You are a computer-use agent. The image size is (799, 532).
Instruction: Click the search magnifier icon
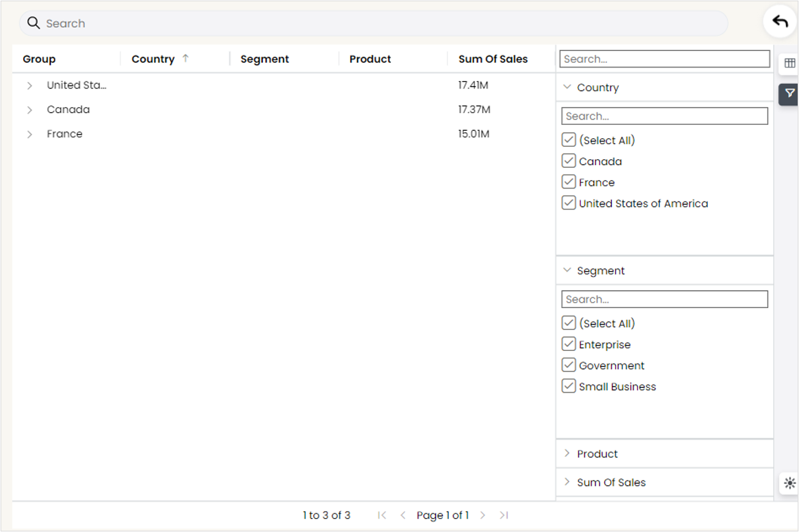[33, 22]
